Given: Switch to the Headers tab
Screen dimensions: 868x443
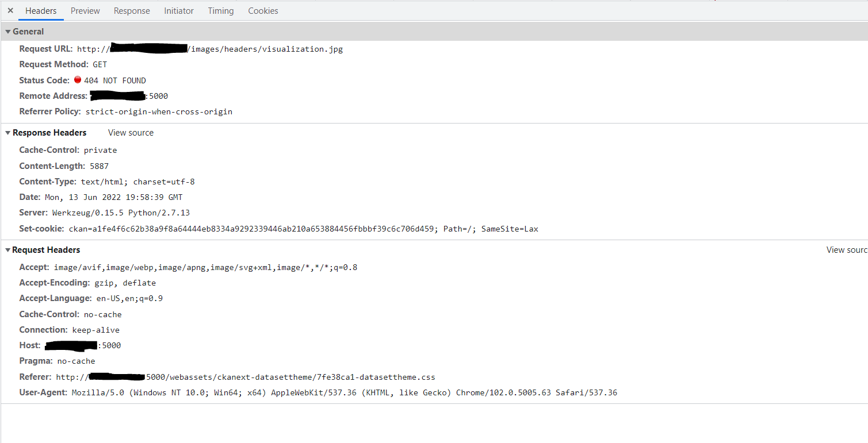Looking at the screenshot, I should point(41,10).
